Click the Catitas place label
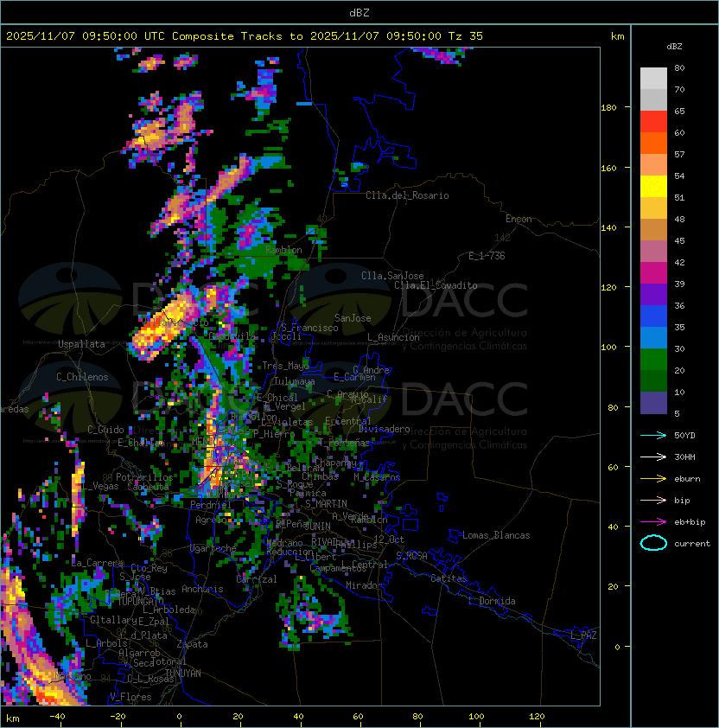 coord(449,578)
